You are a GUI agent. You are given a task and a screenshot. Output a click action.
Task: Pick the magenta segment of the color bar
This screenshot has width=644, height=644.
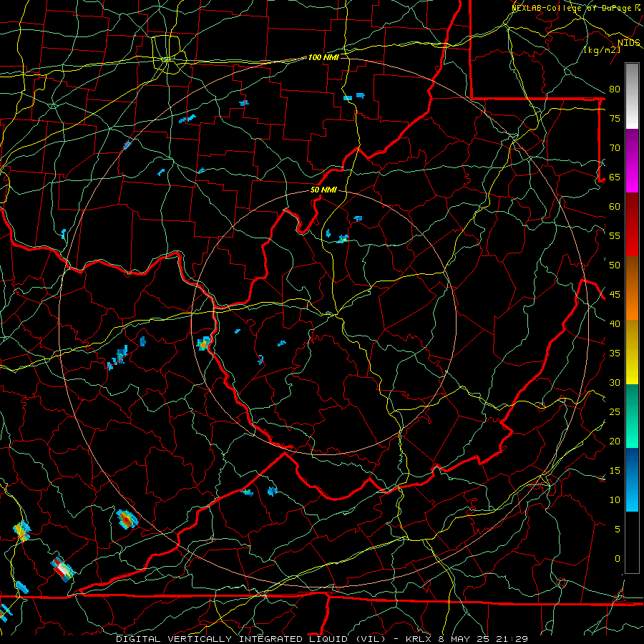pos(632,176)
